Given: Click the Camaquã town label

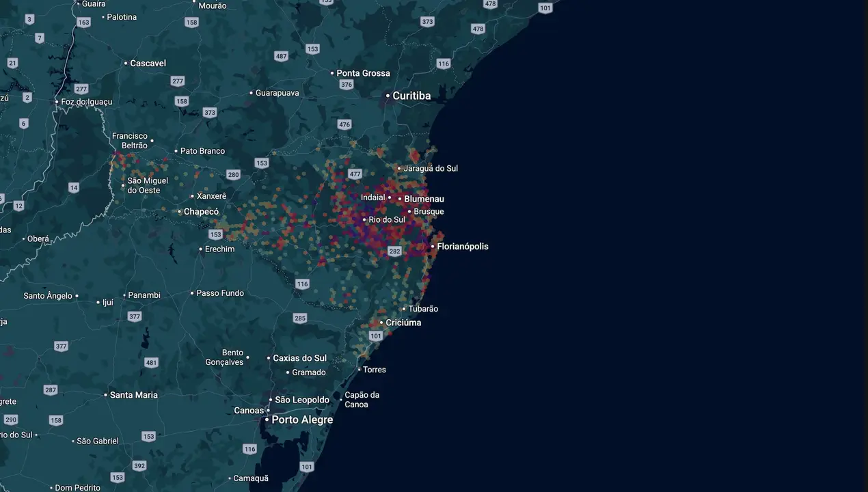Looking at the screenshot, I should point(251,478).
